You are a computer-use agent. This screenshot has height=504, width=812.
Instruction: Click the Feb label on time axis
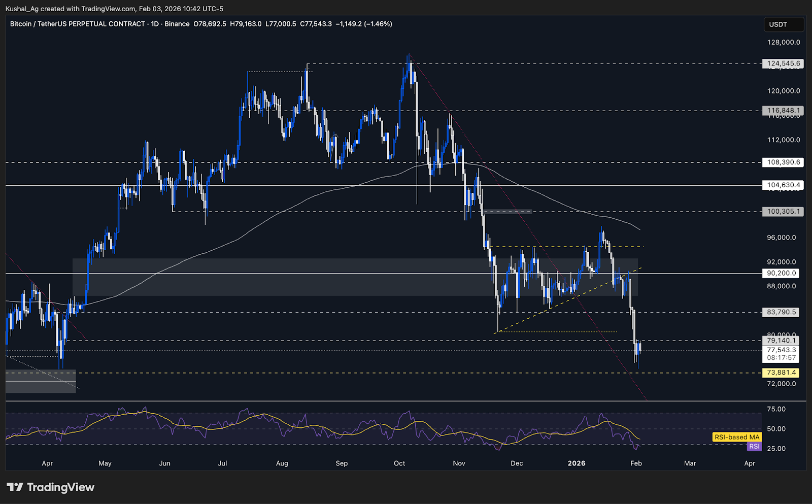click(636, 463)
